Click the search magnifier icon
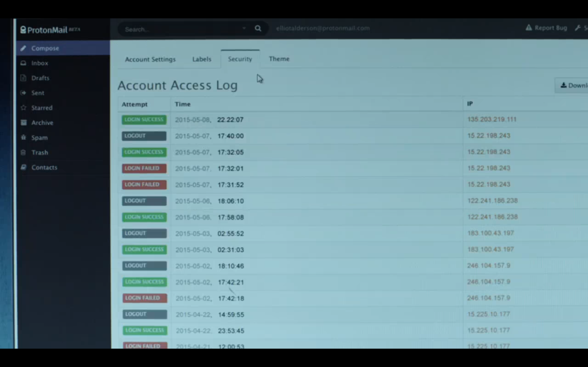This screenshot has height=367, width=588. 258,28
